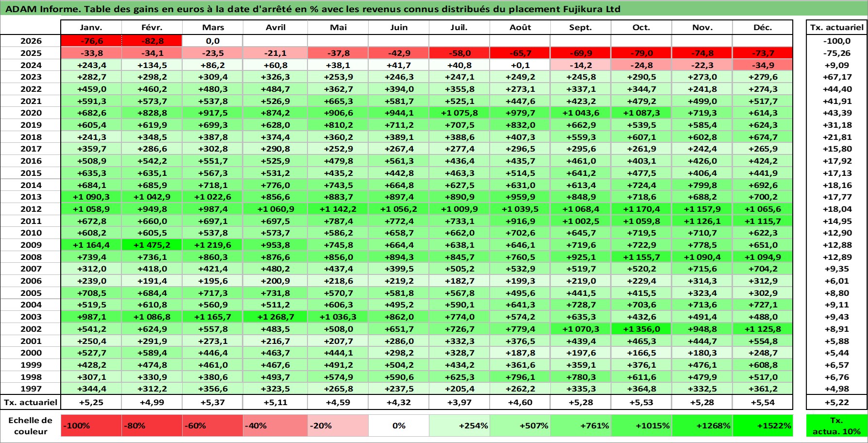Click the +254% color scale swatch

click(x=459, y=426)
